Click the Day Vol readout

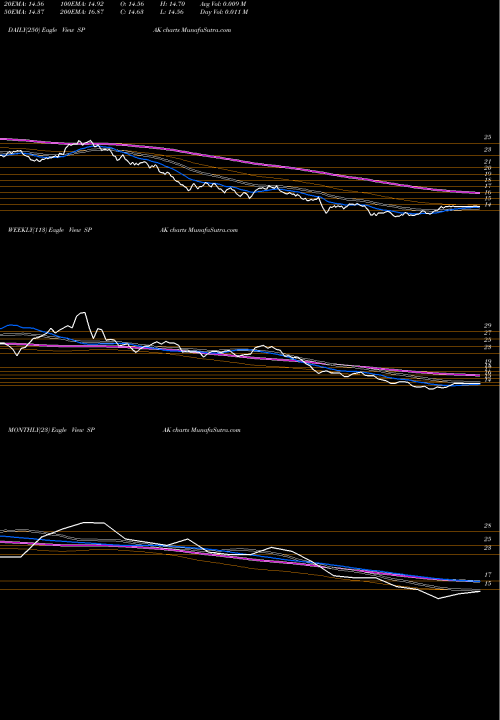coord(224,12)
